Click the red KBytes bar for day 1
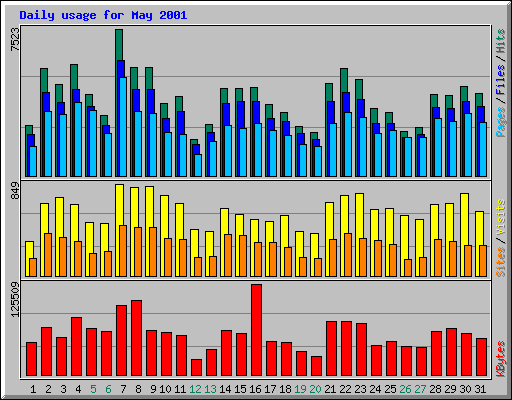This screenshot has width=512, height=400. (x=31, y=359)
